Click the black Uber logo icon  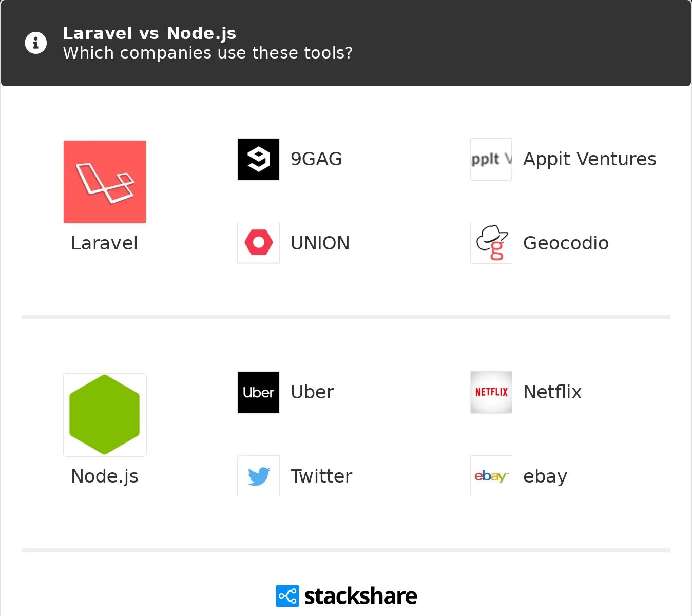point(259,392)
